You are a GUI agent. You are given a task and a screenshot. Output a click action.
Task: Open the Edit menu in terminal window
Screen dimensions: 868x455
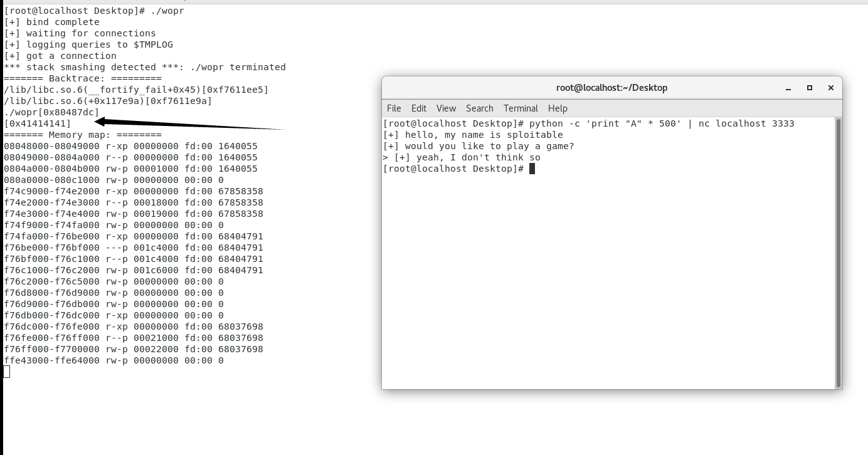419,108
